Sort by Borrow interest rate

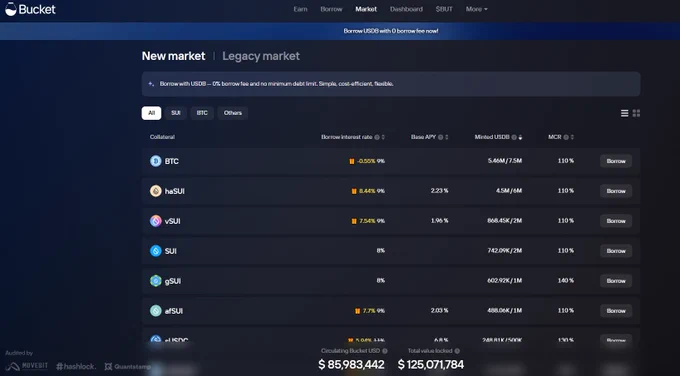[x=383, y=137]
